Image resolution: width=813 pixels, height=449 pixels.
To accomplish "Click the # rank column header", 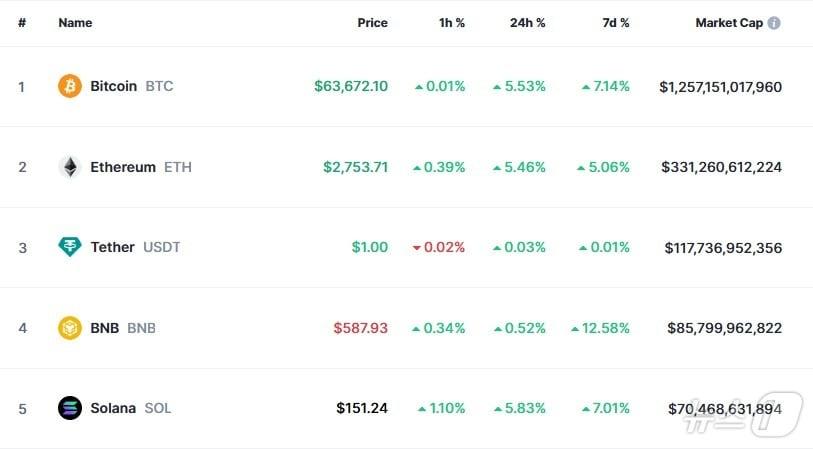I will pyautogui.click(x=22, y=23).
